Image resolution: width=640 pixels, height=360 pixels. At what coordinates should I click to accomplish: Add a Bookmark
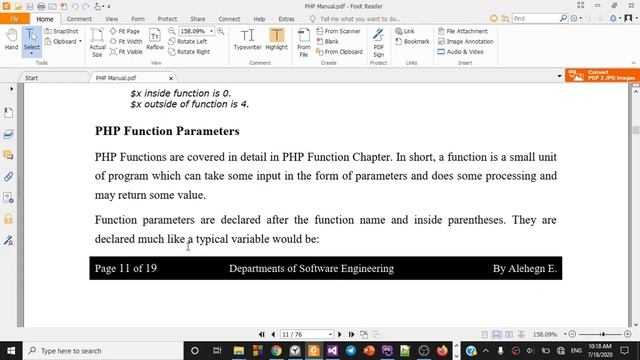412,41
